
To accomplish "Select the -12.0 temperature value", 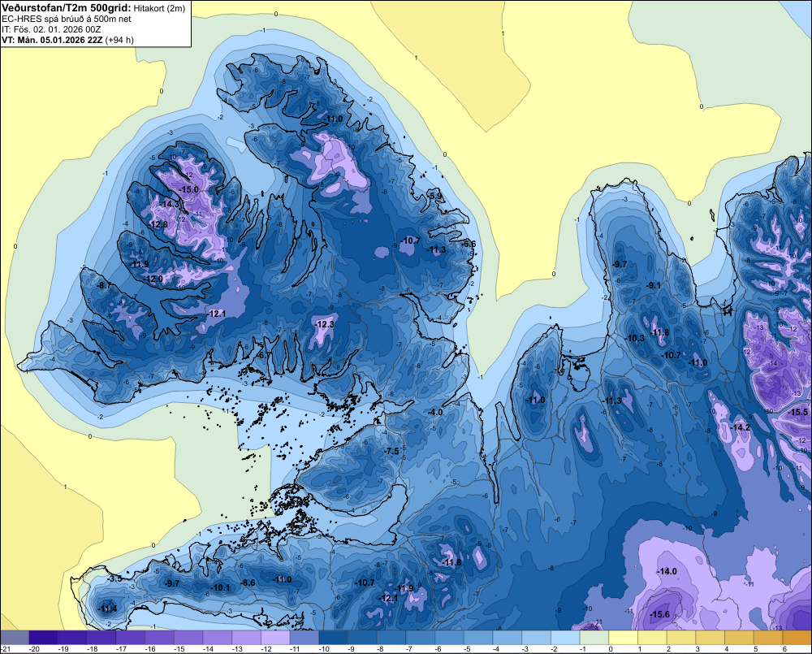I will [153, 279].
